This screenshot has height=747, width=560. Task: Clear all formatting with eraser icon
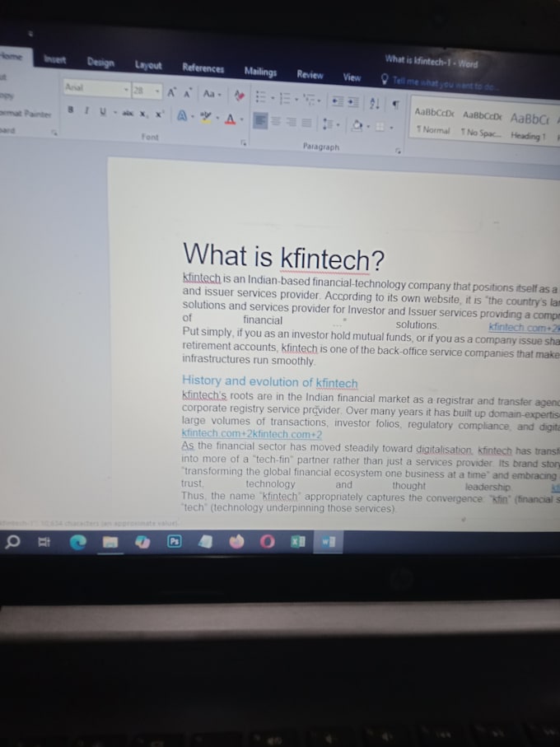[240, 96]
